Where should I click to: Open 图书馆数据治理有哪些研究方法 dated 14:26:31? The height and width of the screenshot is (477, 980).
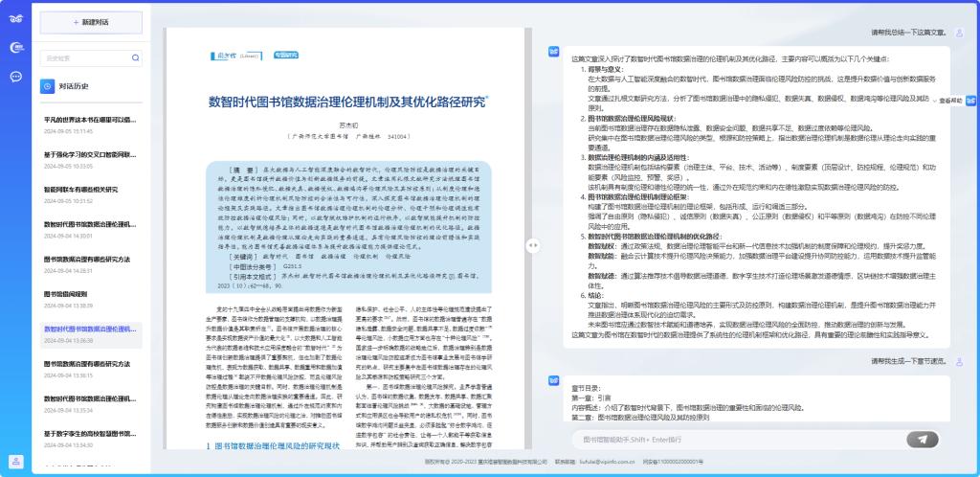click(90, 263)
